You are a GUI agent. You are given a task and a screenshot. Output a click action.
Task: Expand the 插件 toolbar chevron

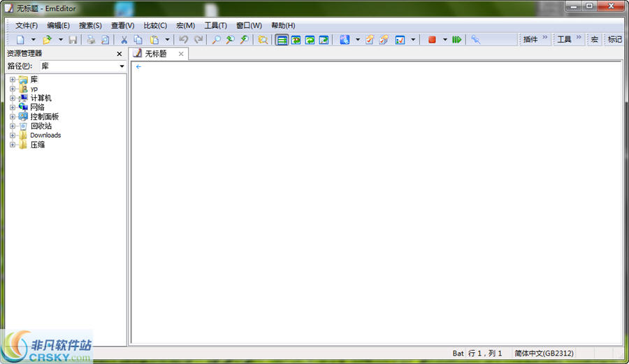(544, 37)
